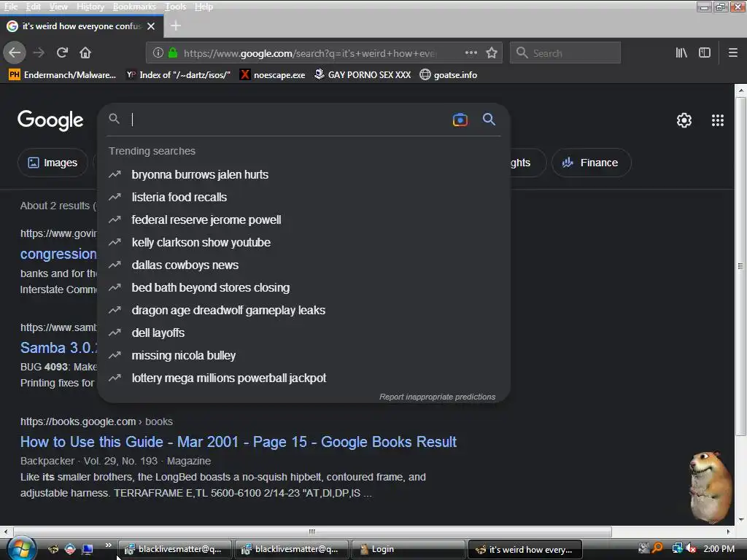Screen dimensions: 747x560
Task: Open Endermanch/Malware bookmark
Action: 63,75
